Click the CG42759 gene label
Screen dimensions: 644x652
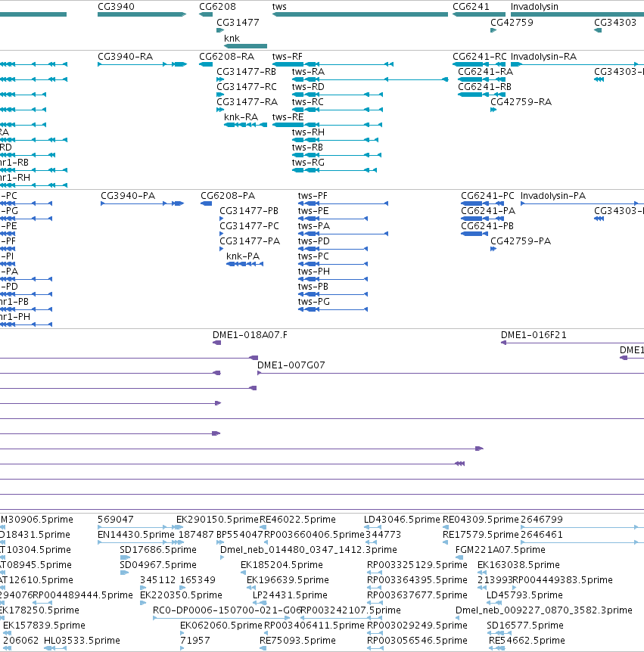(512, 23)
